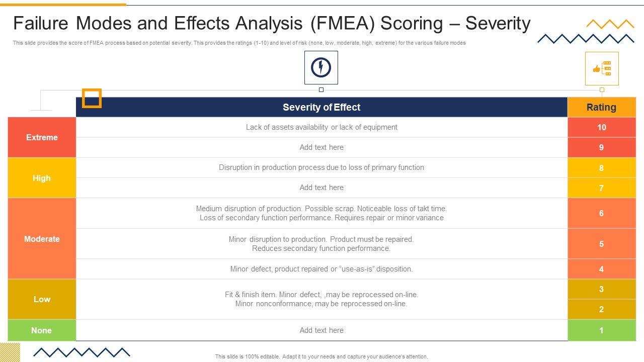Select the 'Lack of assets availability' text

(321, 127)
